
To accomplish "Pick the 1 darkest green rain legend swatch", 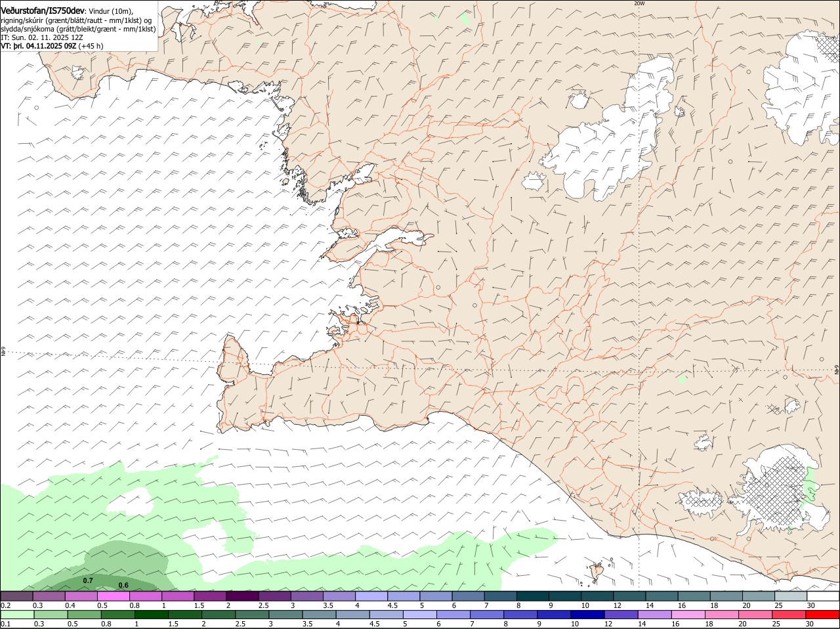I will pos(152,615).
